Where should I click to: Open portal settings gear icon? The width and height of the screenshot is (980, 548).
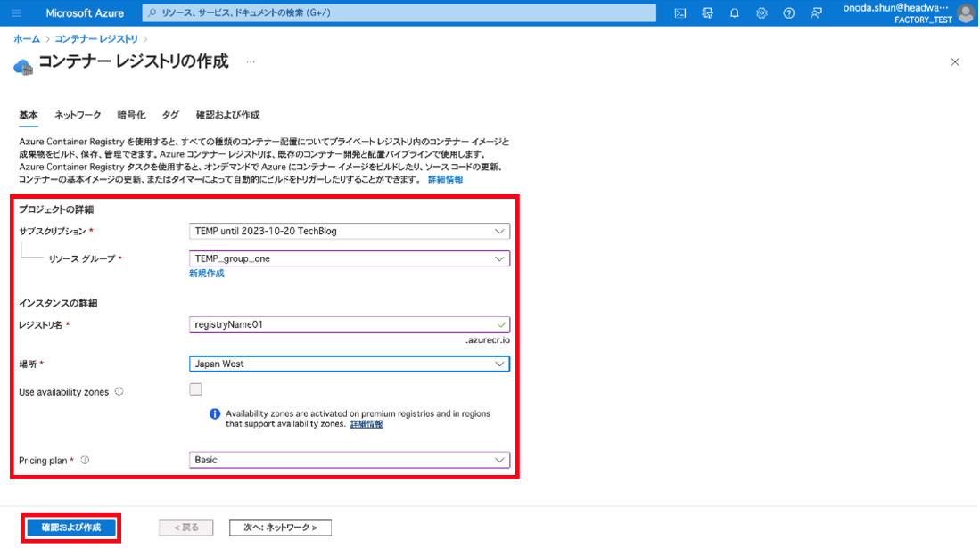tap(762, 12)
